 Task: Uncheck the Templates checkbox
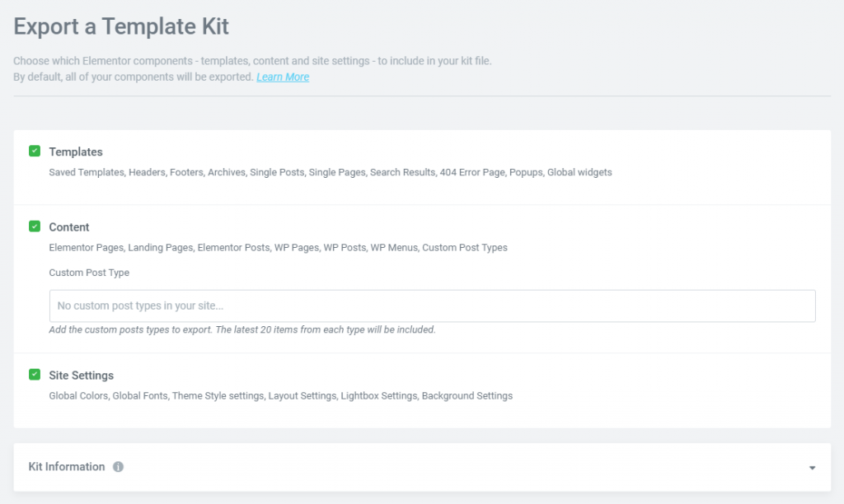tap(35, 152)
